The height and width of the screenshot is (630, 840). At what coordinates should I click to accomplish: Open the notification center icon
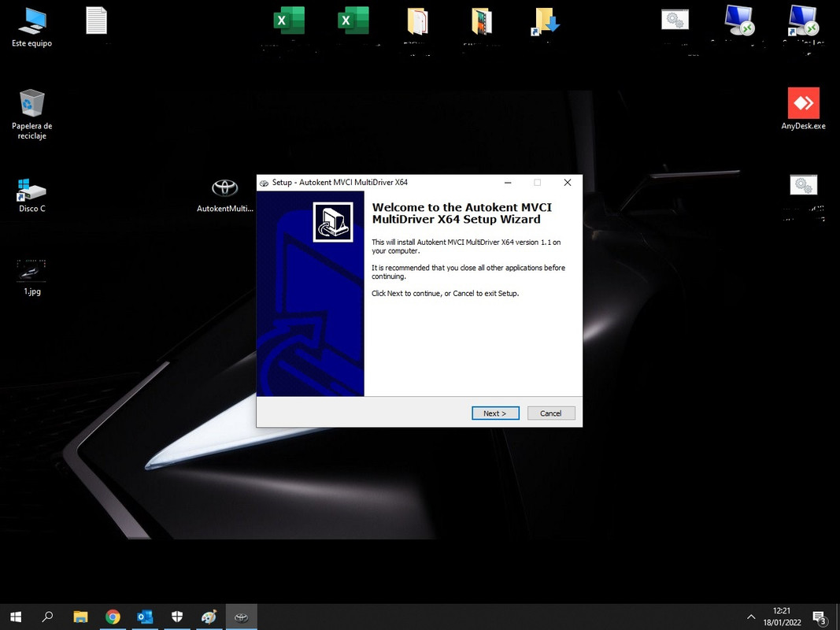pyautogui.click(x=819, y=617)
